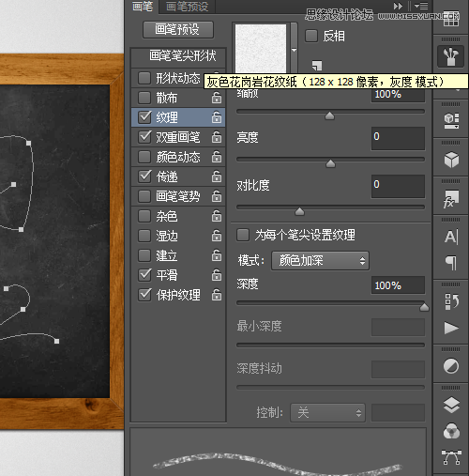Click the 深度 100% value field
Viewport: 469px width, 476px height.
(x=398, y=285)
